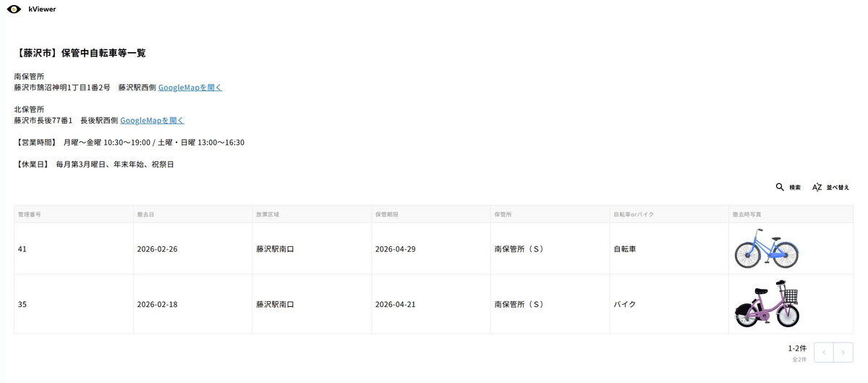The width and height of the screenshot is (868, 383).
Task: Click the 保管所 column header
Action: tap(503, 214)
